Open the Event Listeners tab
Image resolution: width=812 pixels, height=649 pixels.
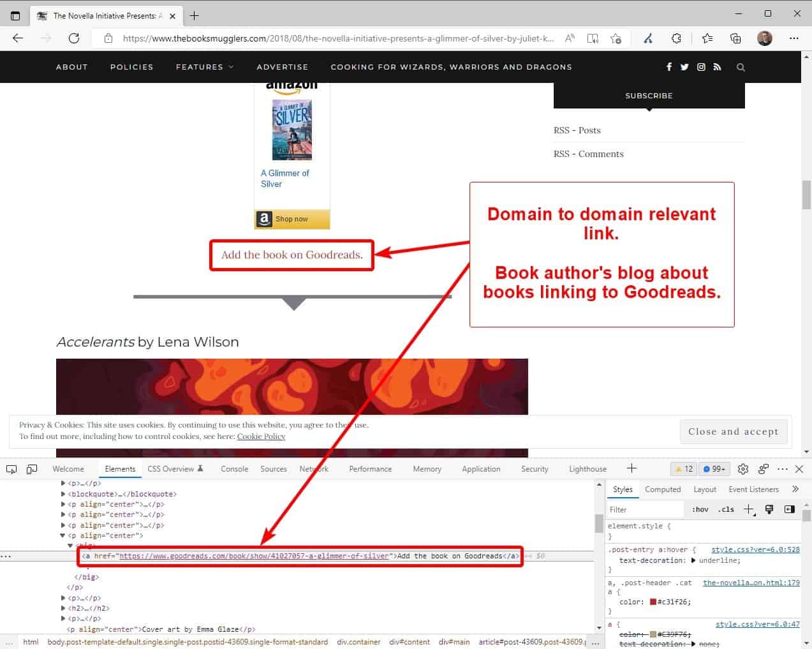[754, 489]
